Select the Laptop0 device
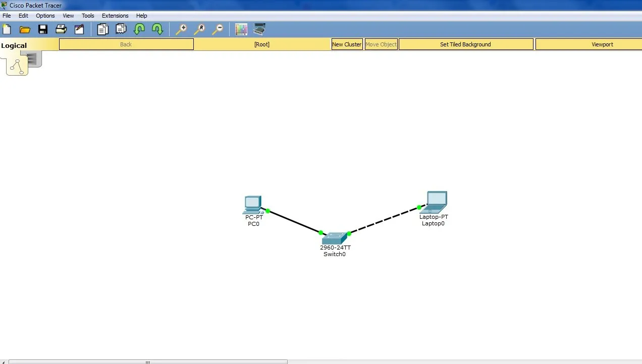This screenshot has width=642, height=364. 434,202
